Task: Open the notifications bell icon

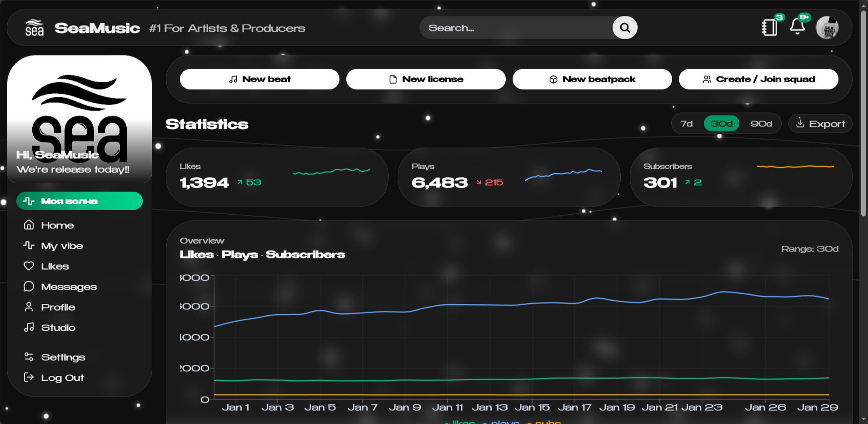Action: pos(797,27)
